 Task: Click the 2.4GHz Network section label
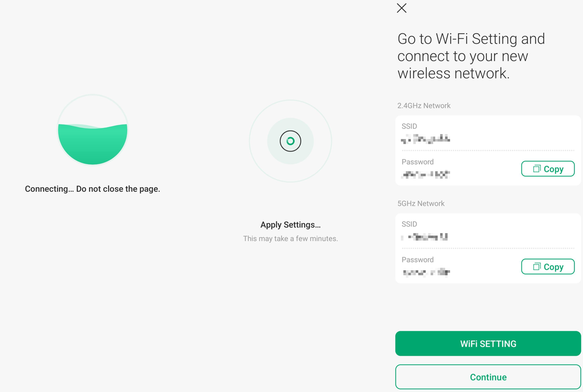(x=424, y=105)
